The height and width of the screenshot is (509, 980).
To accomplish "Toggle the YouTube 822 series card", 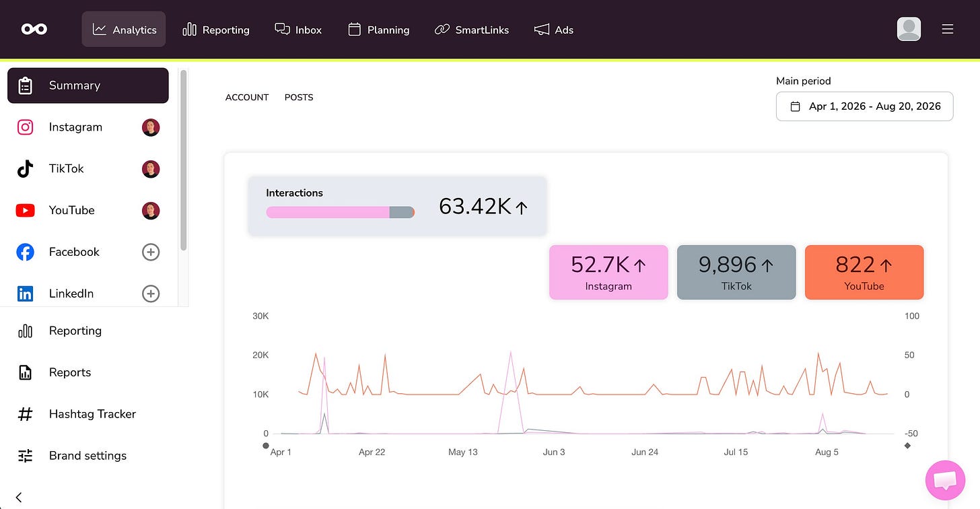I will 864,272.
